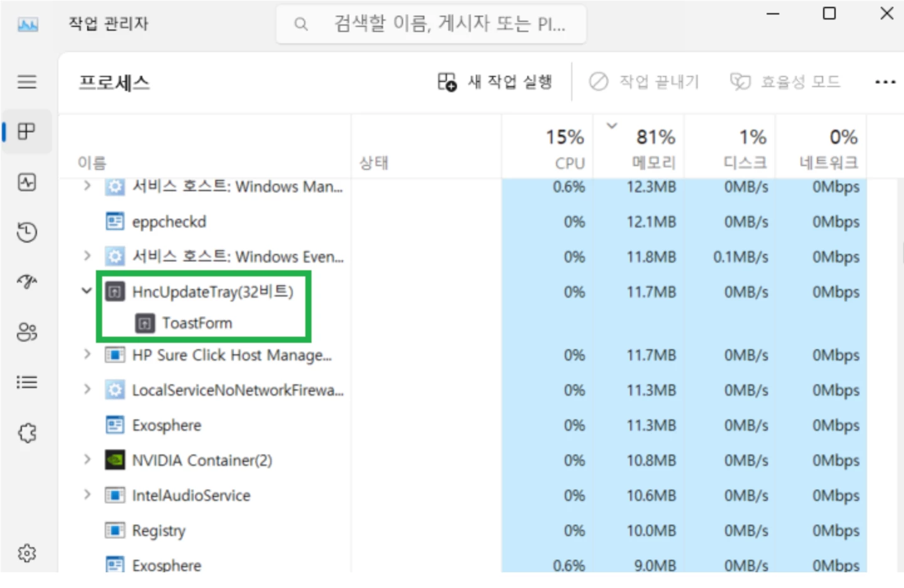This screenshot has width=904, height=588.
Task: Click the HncUpdateTray process icon
Action: 115,291
